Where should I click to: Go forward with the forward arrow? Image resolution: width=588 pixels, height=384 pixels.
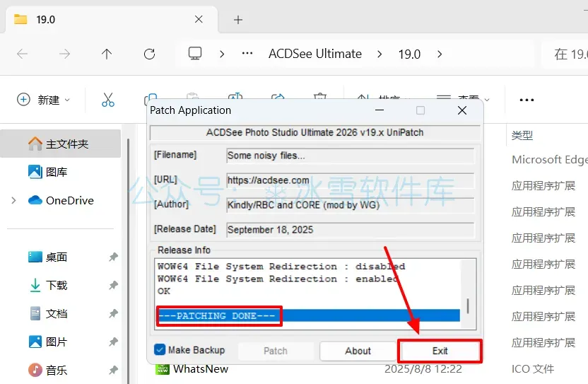pyautogui.click(x=64, y=54)
